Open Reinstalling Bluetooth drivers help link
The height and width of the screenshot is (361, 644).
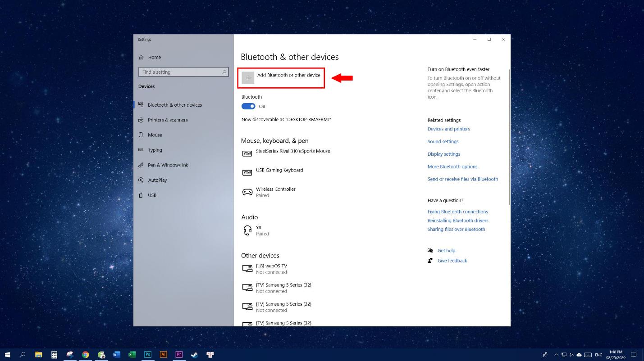(458, 221)
